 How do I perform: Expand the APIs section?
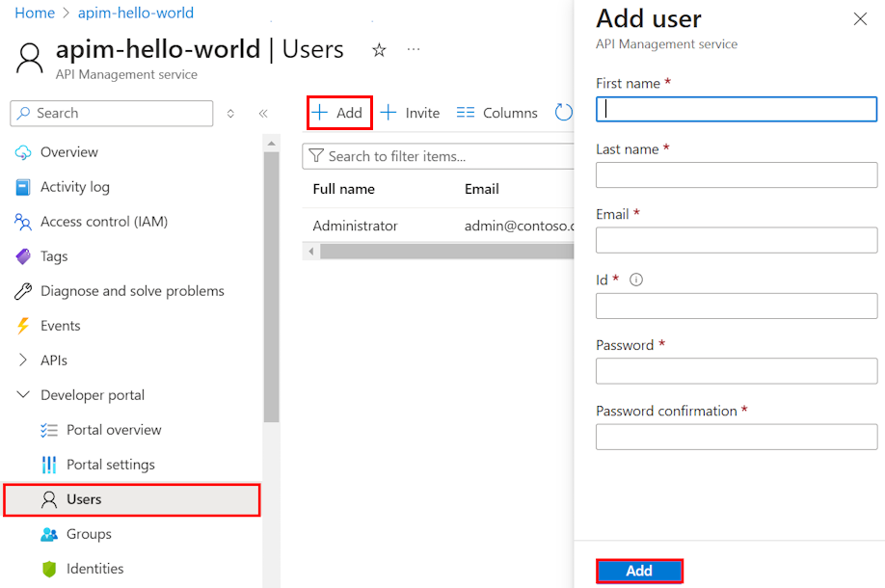click(21, 360)
